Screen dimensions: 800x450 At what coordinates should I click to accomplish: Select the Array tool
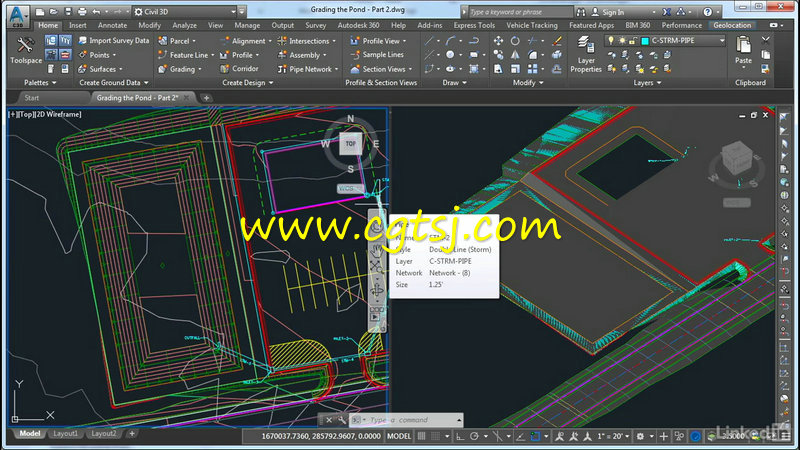(533, 69)
